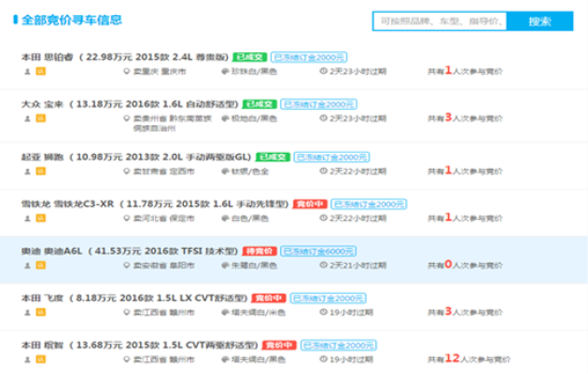Open the 本田 飞度 8.18万元 listing
This screenshot has height=374, width=588.
pyautogui.click(x=134, y=298)
